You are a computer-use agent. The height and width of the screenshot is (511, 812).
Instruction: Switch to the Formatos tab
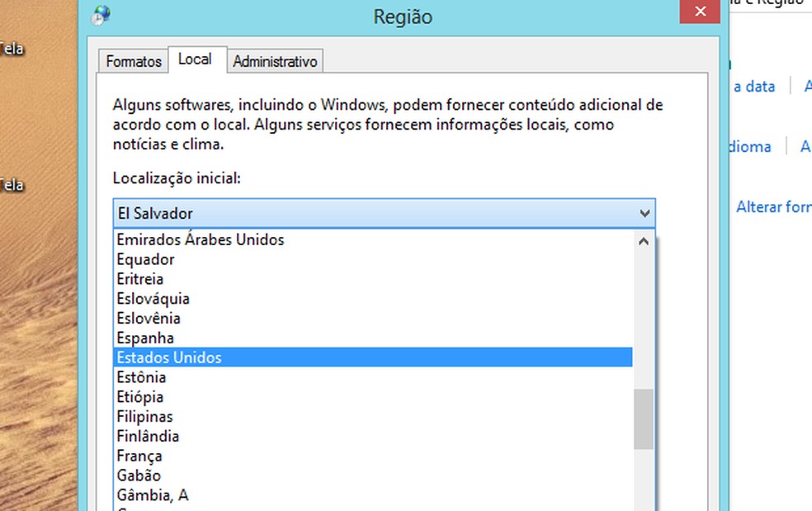[x=134, y=61]
